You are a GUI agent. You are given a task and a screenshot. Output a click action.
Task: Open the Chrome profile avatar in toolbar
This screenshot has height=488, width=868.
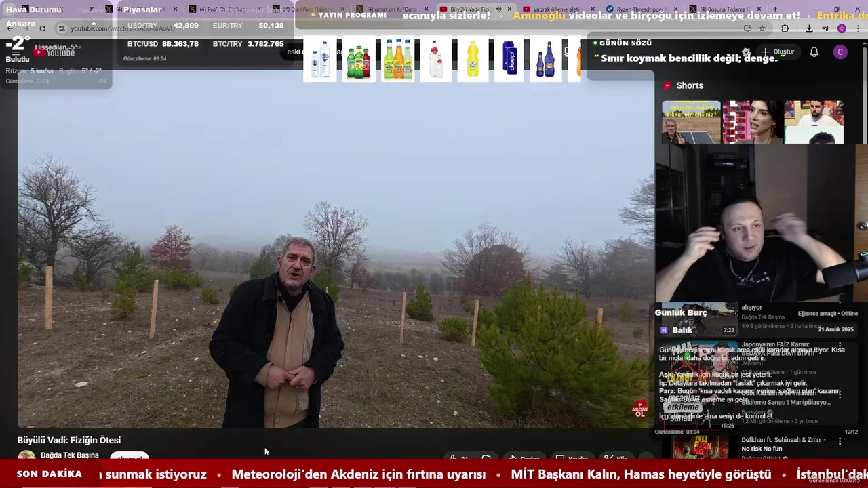[842, 28]
